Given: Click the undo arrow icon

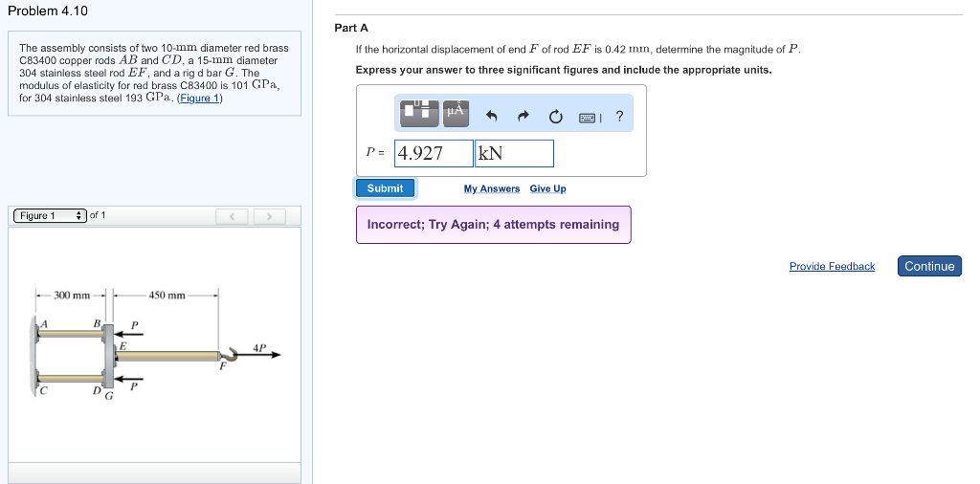Looking at the screenshot, I should 492,117.
